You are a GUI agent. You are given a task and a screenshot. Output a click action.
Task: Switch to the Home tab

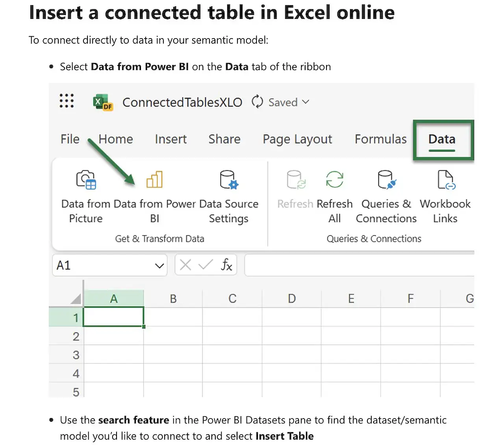point(116,139)
